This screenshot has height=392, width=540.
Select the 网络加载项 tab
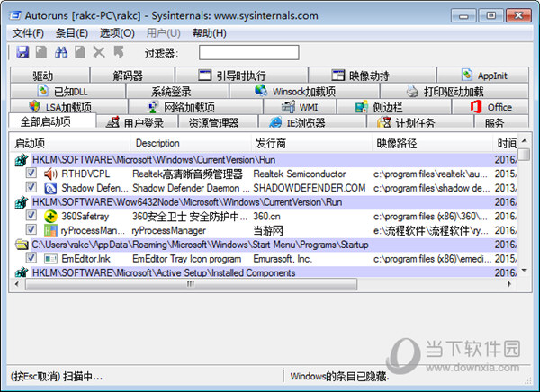pyautogui.click(x=195, y=107)
